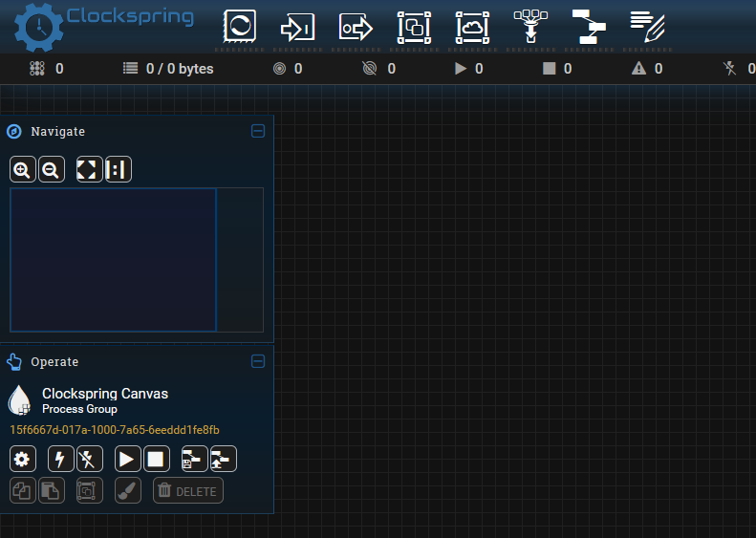Stop the flow with the stop button
The image size is (756, 538).
(x=156, y=459)
